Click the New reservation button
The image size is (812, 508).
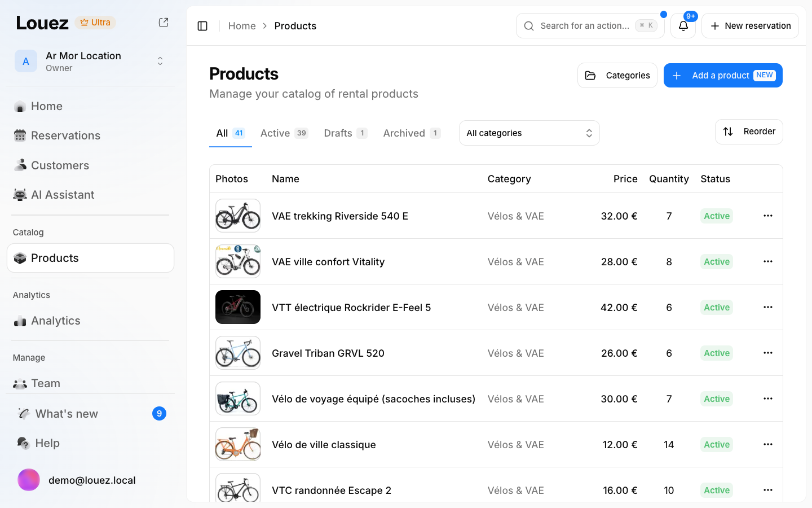tap(750, 26)
